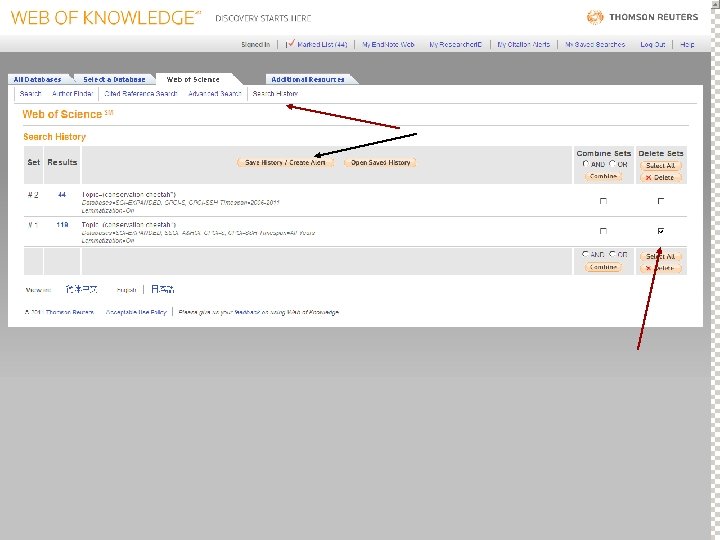This screenshot has width=720, height=540.
Task: Open the Cited Reference Search sub-tab
Action: [x=141, y=93]
